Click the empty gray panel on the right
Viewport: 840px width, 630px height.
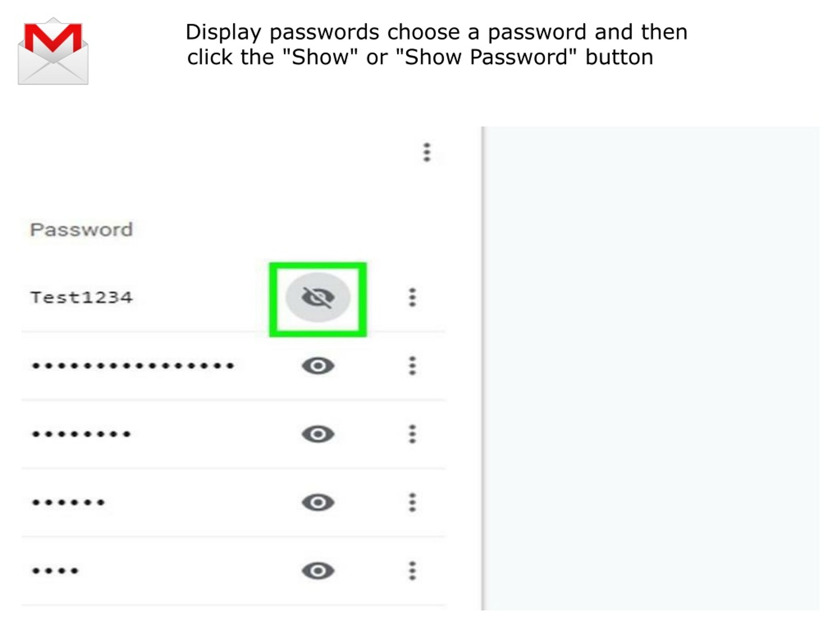coord(652,368)
